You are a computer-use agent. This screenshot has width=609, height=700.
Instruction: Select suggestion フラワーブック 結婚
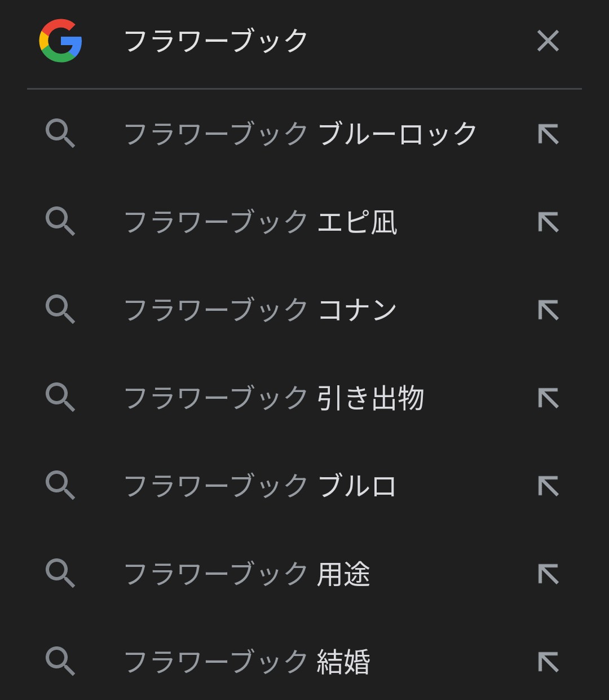coord(304,662)
